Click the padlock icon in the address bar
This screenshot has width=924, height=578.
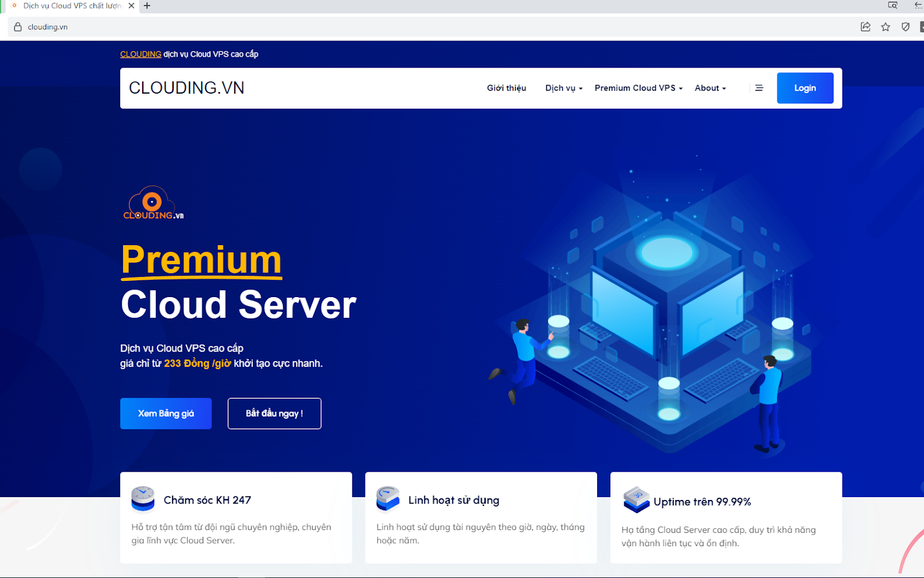click(16, 27)
